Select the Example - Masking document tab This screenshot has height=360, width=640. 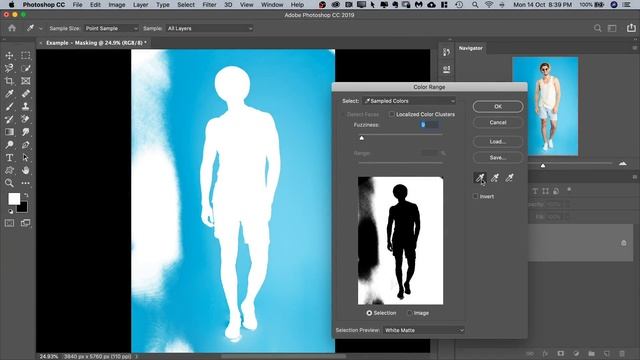96,43
